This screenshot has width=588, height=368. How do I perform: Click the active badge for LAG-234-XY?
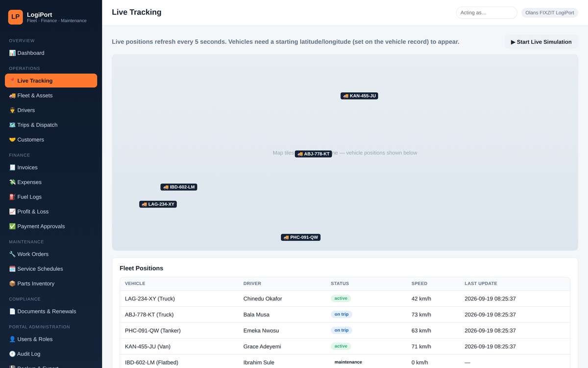coord(341,298)
